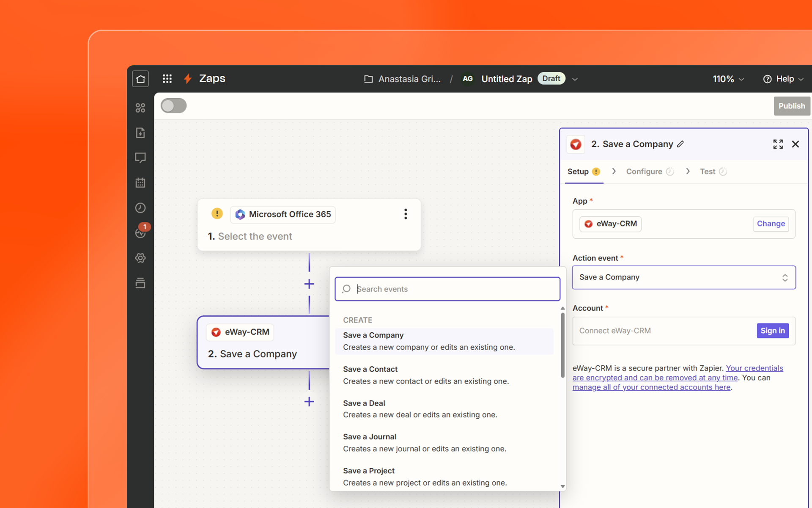The height and width of the screenshot is (508, 812).
Task: Click the AG avatar badge
Action: click(467, 79)
